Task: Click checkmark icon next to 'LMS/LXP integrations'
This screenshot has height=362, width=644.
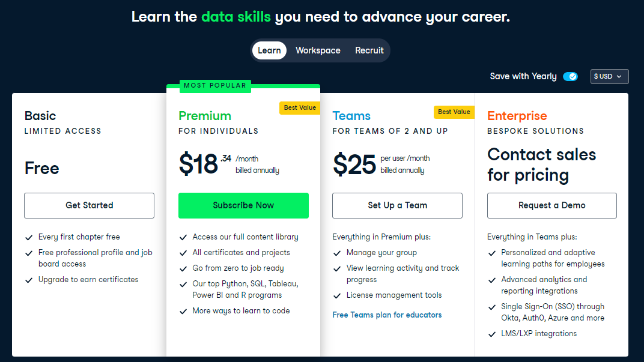Action: [492, 334]
